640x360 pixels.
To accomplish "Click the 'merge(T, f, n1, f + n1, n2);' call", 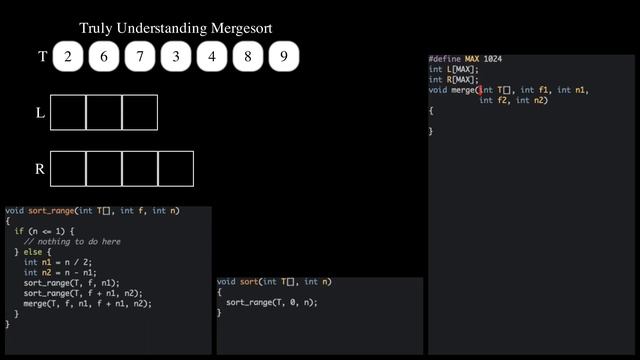I will (x=87, y=304).
